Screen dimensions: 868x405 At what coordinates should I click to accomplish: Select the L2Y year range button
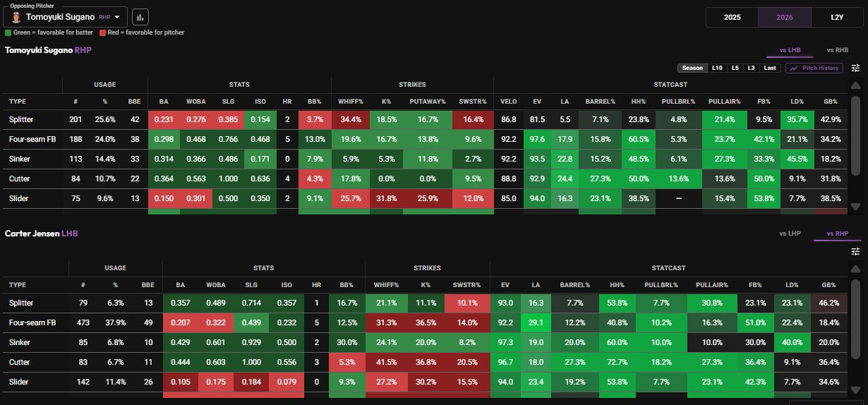pos(836,17)
